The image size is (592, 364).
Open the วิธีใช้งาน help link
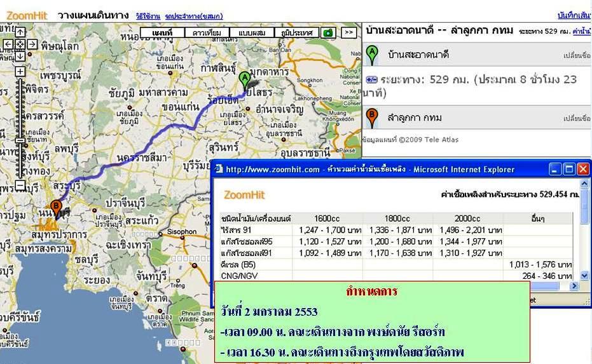click(x=148, y=15)
